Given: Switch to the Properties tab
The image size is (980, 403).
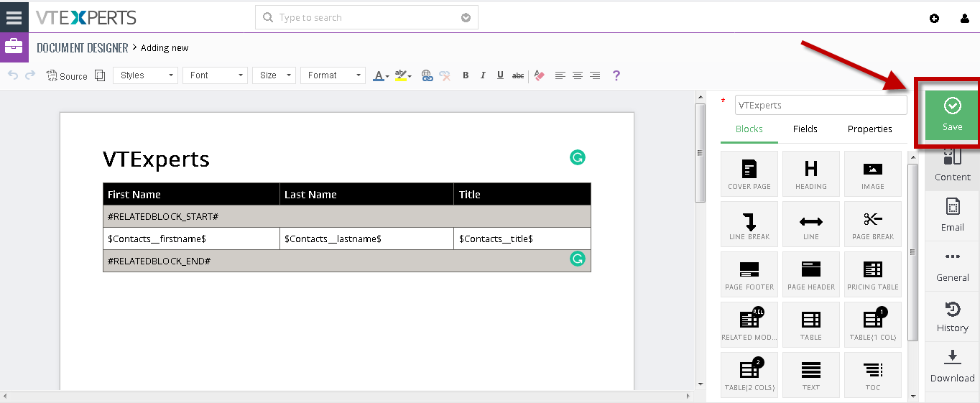Looking at the screenshot, I should (869, 129).
